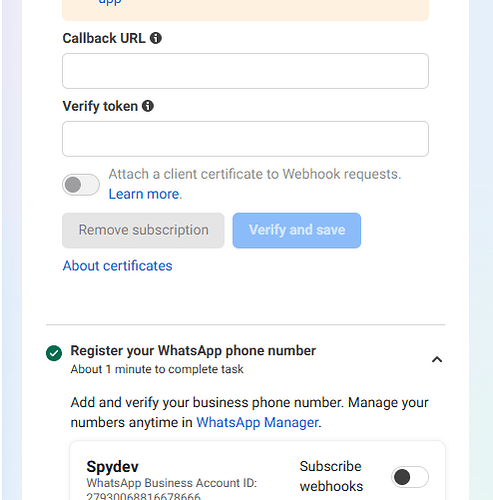Open the WhatsApp Manager link
This screenshot has width=493, height=500.
(x=258, y=422)
